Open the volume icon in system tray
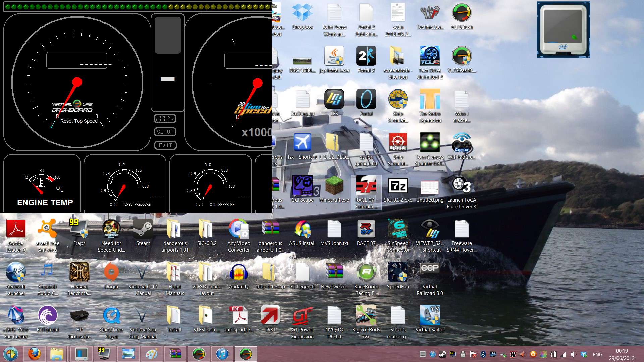 point(574,354)
